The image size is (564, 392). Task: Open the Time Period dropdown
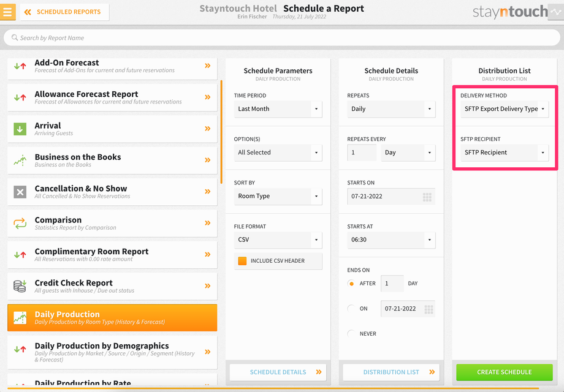278,109
